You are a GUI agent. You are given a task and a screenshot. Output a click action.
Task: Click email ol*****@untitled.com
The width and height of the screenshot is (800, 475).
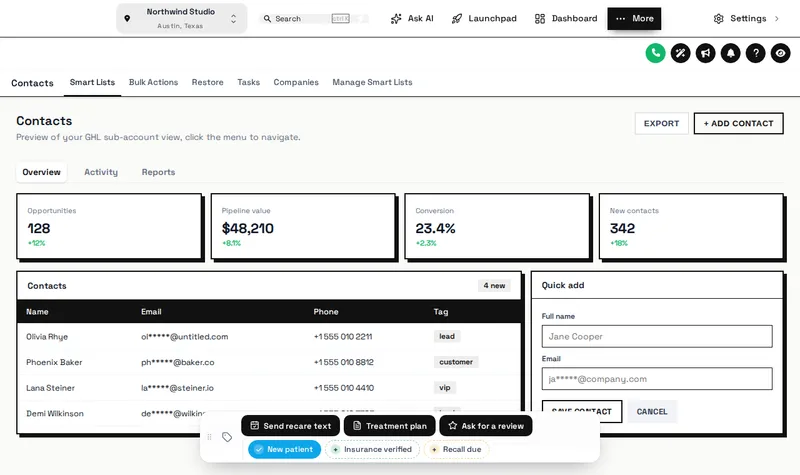[x=185, y=337]
